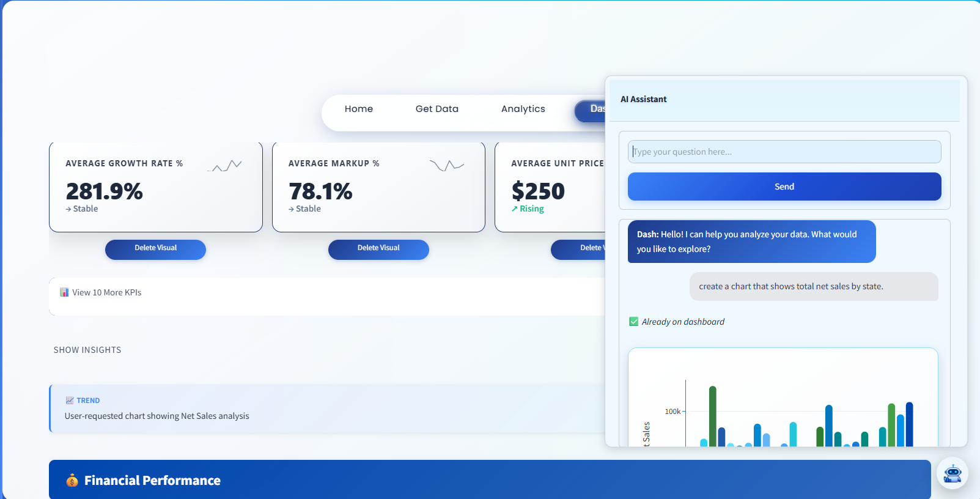Focus the 'Type your question here' field
980x499 pixels.
(x=784, y=152)
